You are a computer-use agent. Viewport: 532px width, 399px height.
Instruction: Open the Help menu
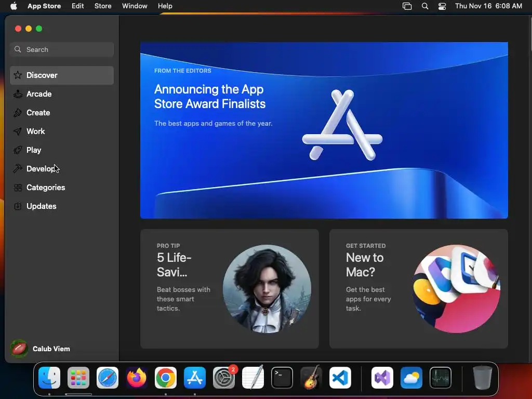[x=165, y=6]
